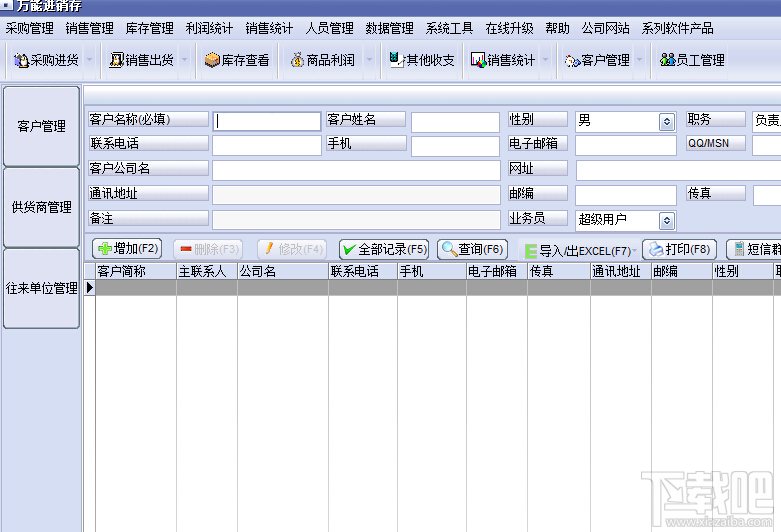Open the 人员管理 menu

click(x=329, y=28)
